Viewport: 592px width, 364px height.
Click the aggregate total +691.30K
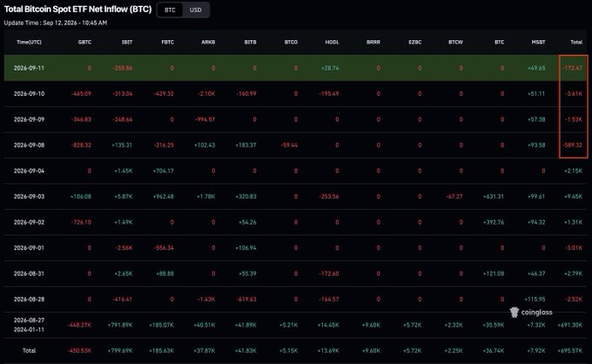pyautogui.click(x=570, y=325)
